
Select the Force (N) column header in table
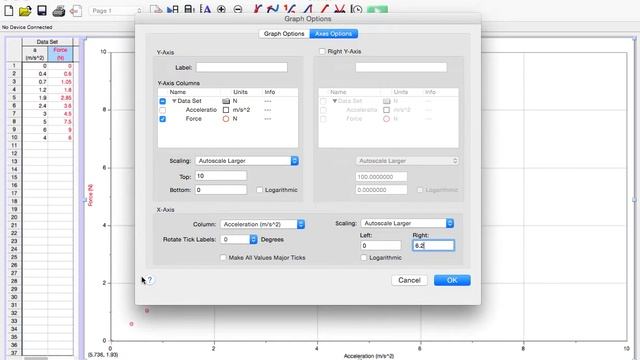pyautogui.click(x=60, y=54)
